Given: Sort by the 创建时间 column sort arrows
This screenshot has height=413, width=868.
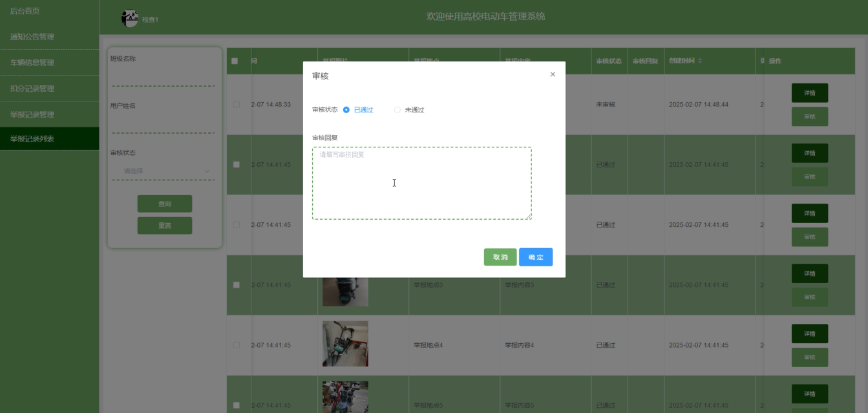Looking at the screenshot, I should coord(699,61).
